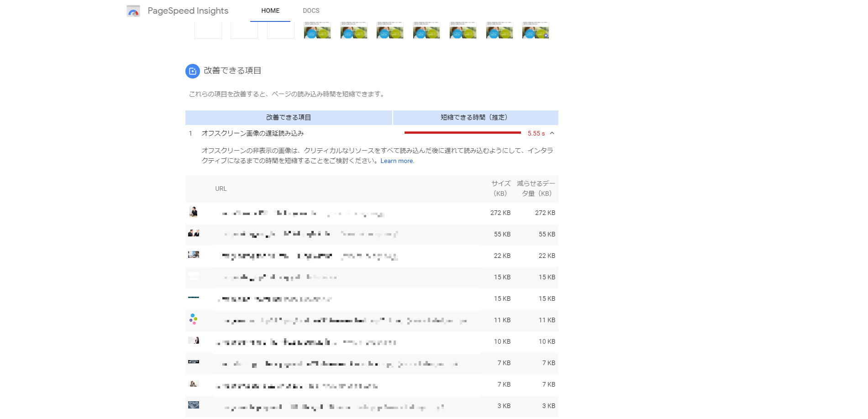This screenshot has height=419, width=868.
Task: Click the first blank filmstrip frame
Action: pos(208,30)
